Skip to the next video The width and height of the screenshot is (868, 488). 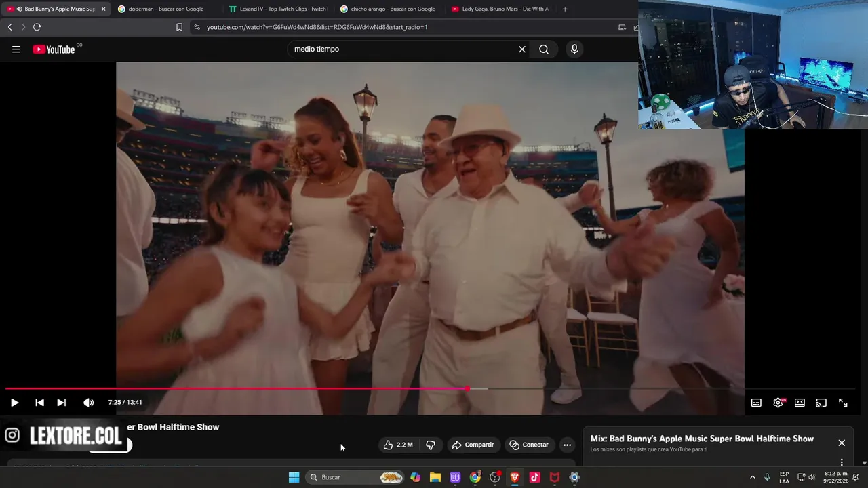point(61,403)
